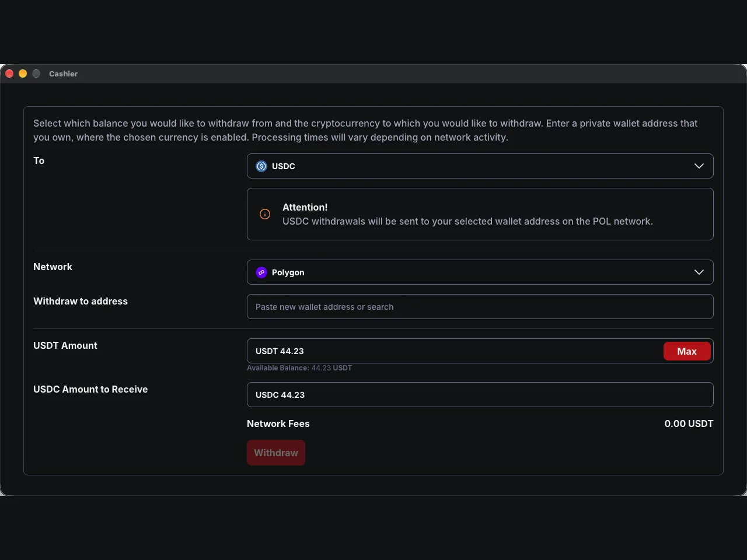The height and width of the screenshot is (560, 747).
Task: Click the Polygon network logo icon
Action: point(261,272)
